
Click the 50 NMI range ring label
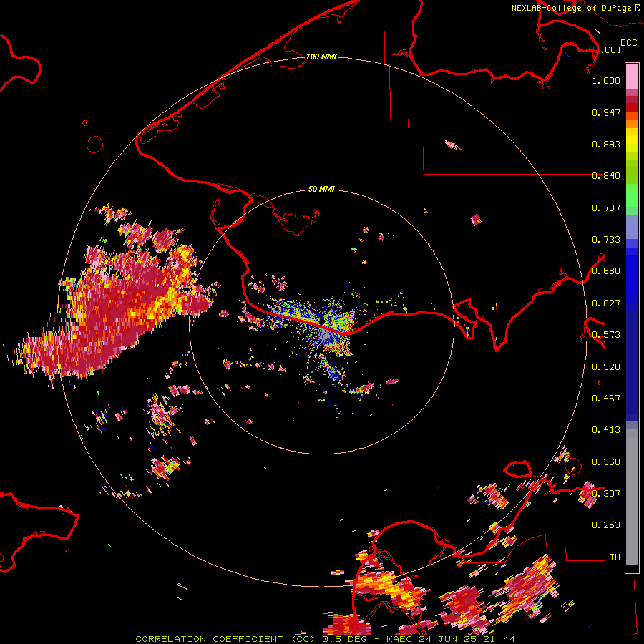point(321,189)
